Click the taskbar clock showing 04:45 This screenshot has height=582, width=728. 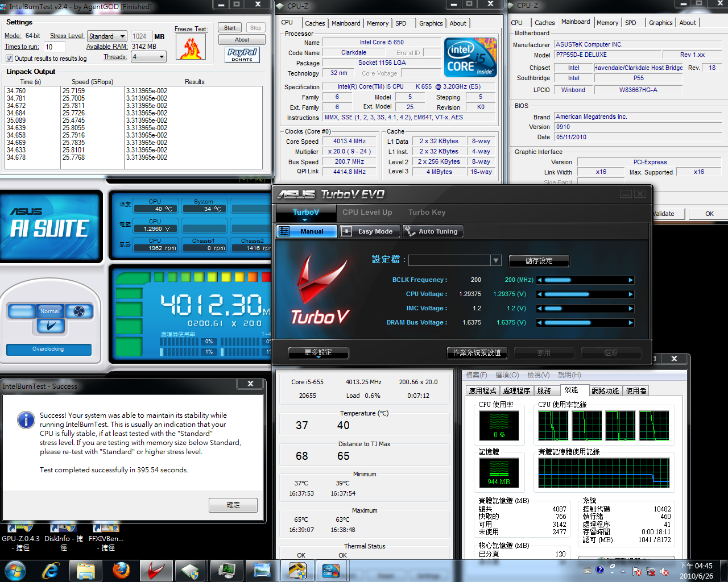pyautogui.click(x=696, y=571)
